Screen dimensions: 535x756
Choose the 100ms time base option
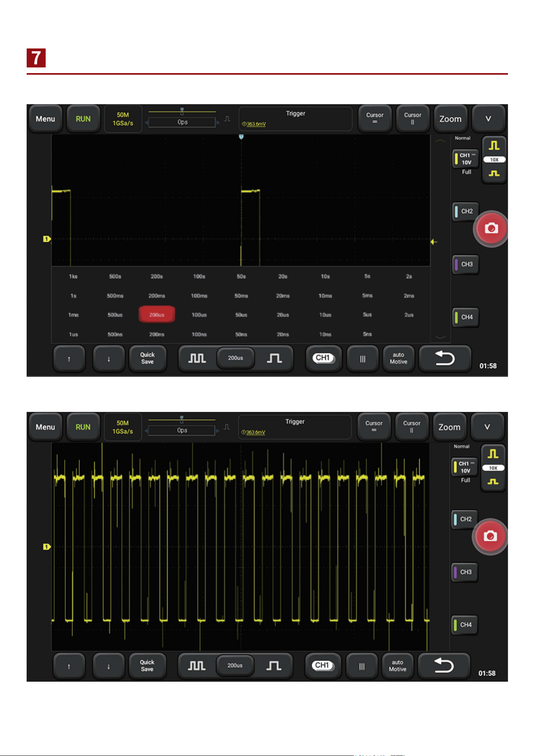pyautogui.click(x=199, y=296)
